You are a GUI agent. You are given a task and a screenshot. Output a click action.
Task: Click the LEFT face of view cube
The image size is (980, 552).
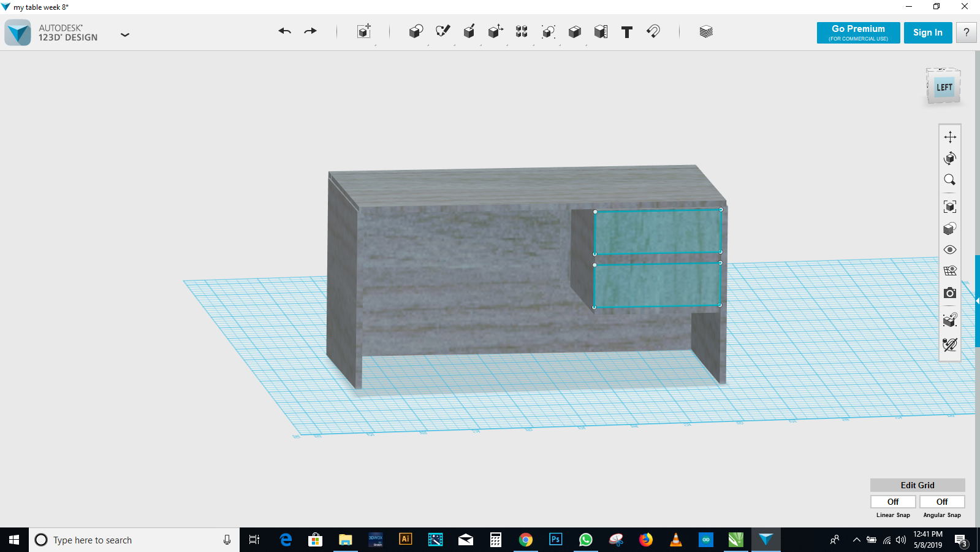coord(944,88)
